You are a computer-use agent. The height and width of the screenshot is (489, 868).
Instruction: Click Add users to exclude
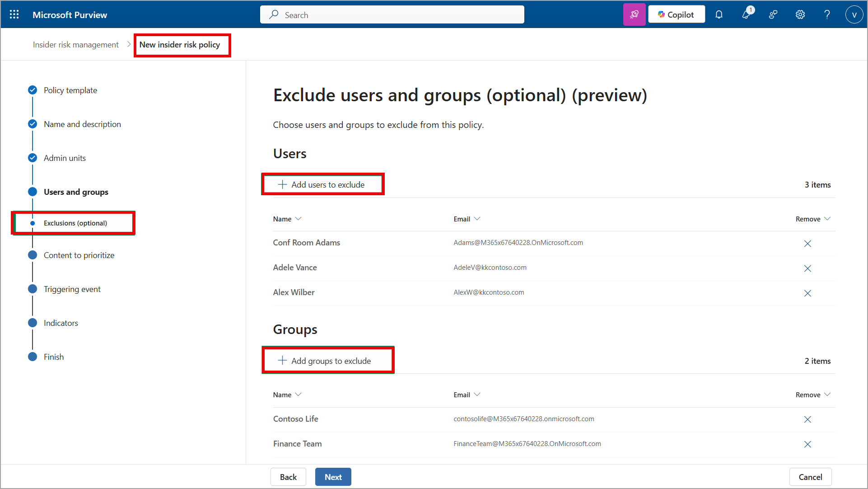pos(322,184)
